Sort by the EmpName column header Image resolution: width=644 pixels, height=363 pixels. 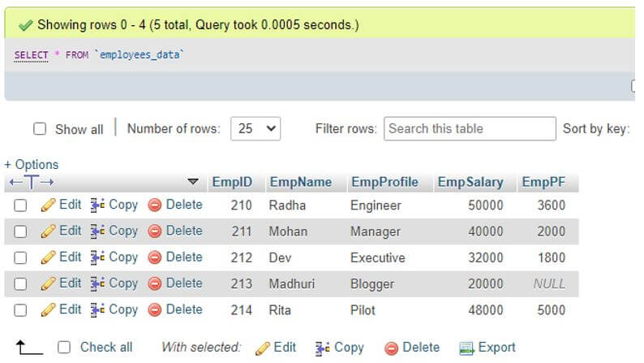click(x=301, y=182)
